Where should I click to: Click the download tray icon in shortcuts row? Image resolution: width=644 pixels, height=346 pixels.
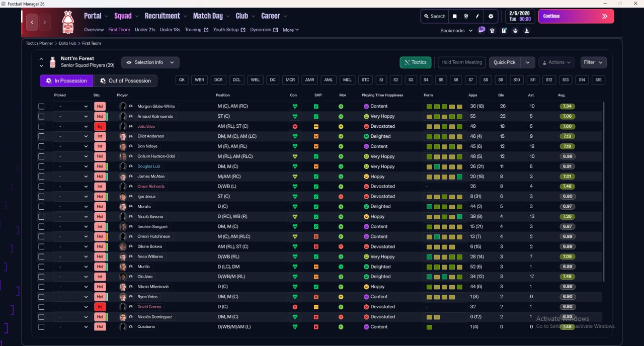point(526,31)
